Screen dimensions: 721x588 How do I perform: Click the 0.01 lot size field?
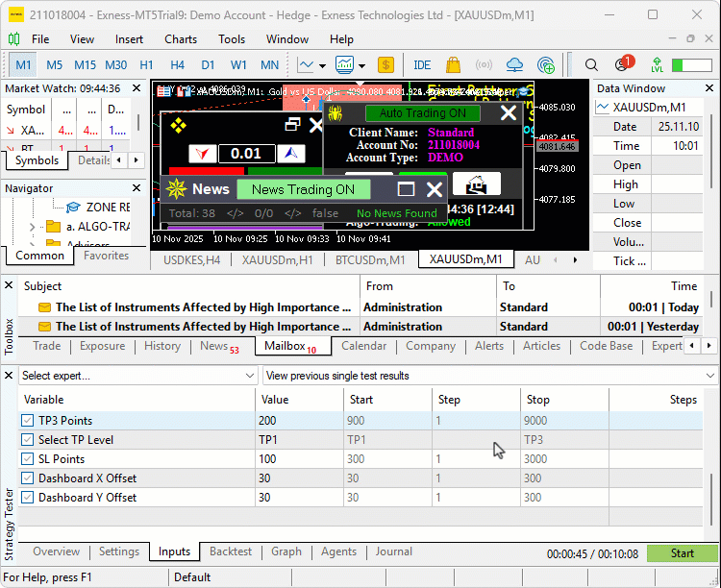pyautogui.click(x=246, y=154)
